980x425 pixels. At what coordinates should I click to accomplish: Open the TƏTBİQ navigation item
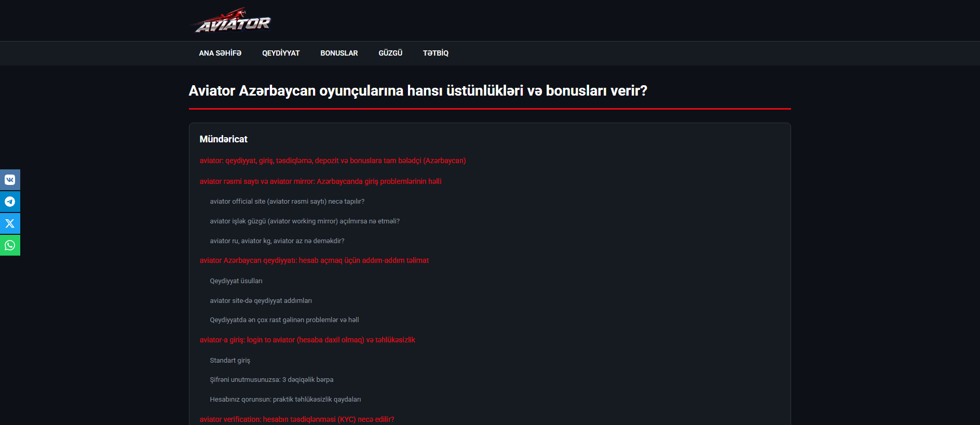tap(435, 53)
